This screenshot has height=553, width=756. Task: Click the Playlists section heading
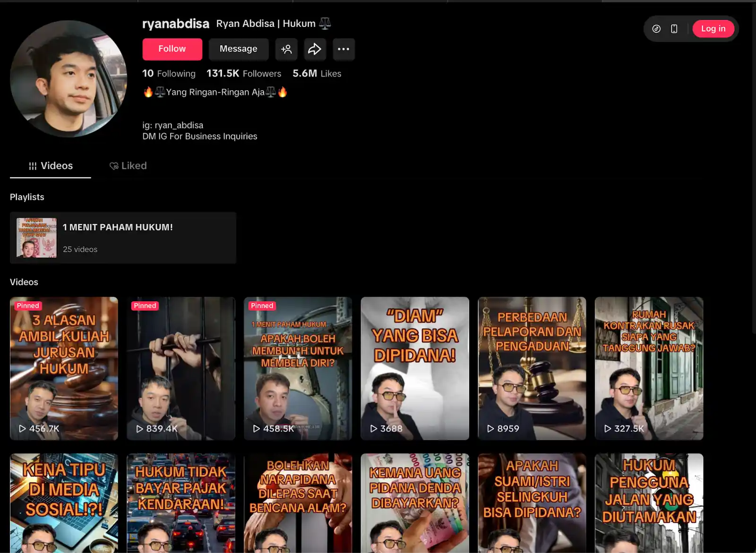pos(27,197)
